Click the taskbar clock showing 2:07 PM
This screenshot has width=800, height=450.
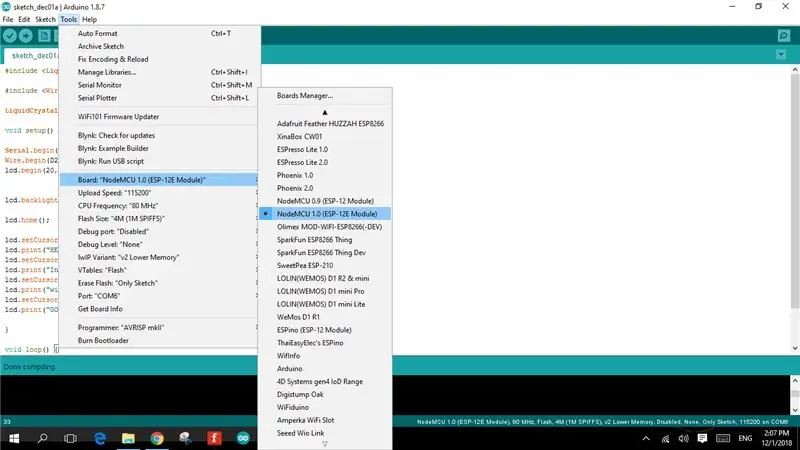click(776, 438)
